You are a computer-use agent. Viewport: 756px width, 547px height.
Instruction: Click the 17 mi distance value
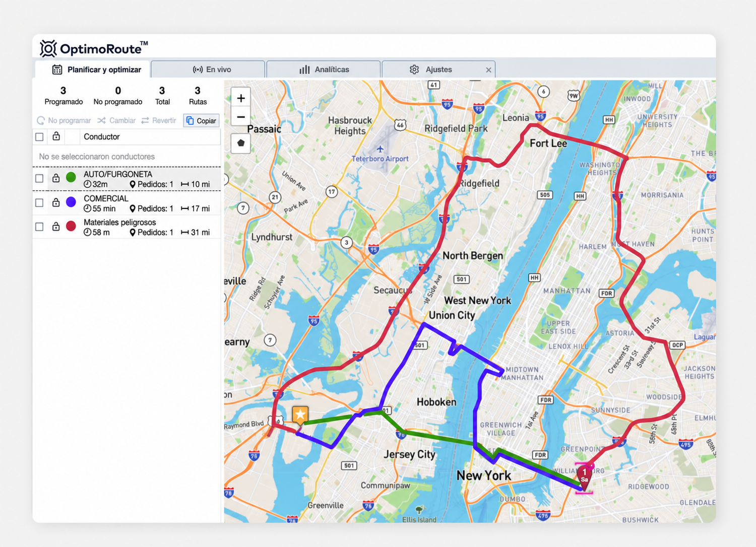(x=196, y=209)
